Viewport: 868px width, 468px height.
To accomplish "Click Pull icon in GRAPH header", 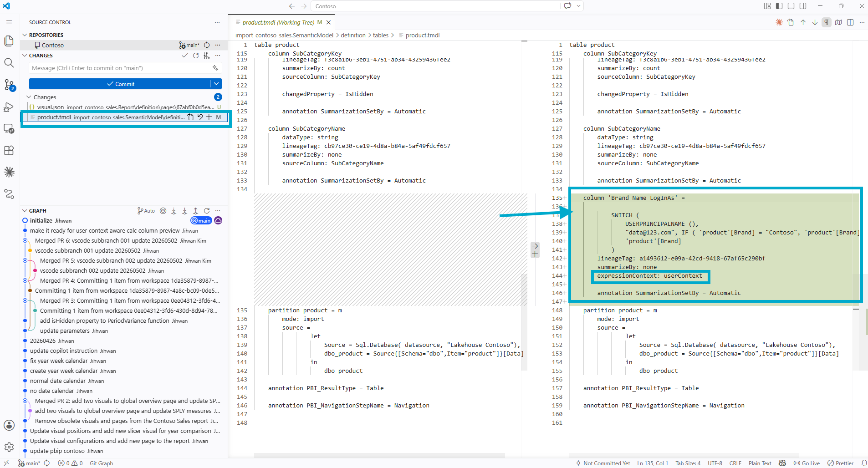I will click(185, 211).
